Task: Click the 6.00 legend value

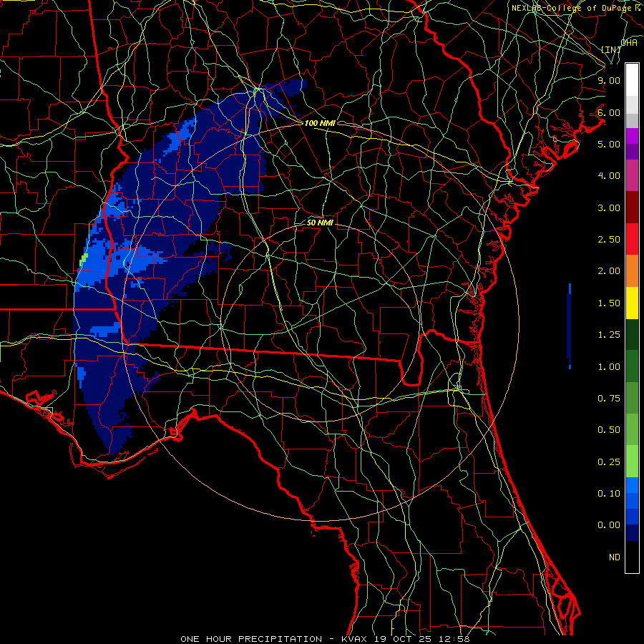Action: click(609, 112)
